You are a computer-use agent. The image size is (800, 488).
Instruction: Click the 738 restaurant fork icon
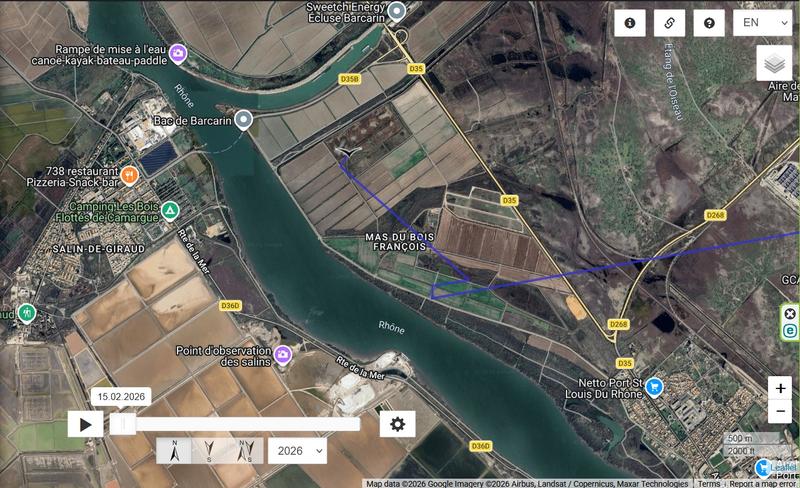(x=130, y=176)
